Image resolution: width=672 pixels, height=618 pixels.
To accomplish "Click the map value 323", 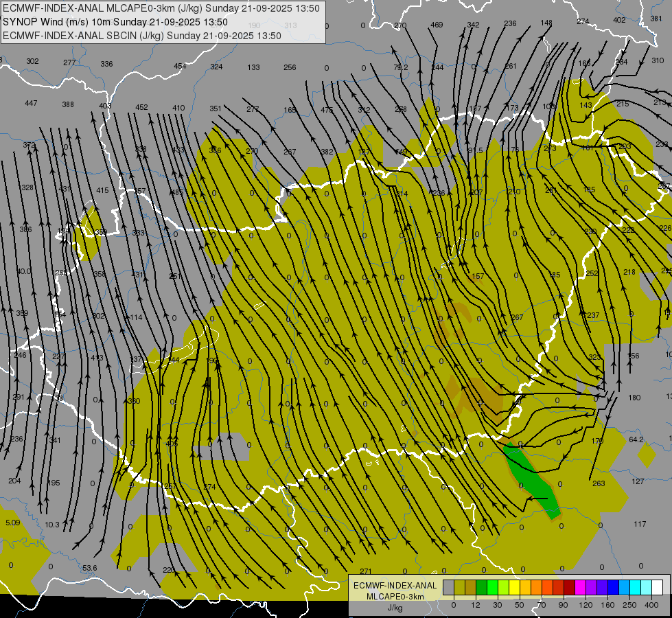I will [595, 357].
